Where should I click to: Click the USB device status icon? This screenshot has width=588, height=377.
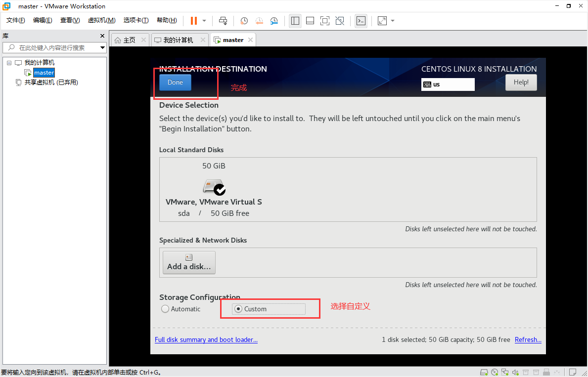point(546,372)
